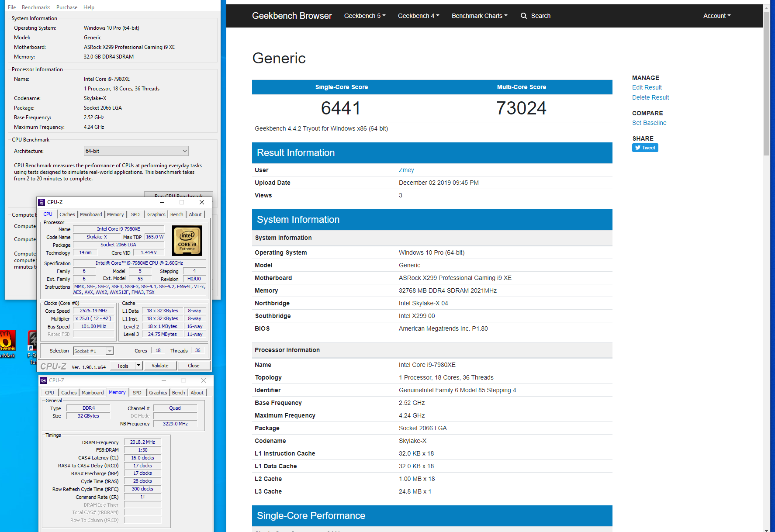Image resolution: width=775 pixels, height=532 pixels.
Task: Click the CAS# Latency 16.0 clocks value
Action: point(142,458)
